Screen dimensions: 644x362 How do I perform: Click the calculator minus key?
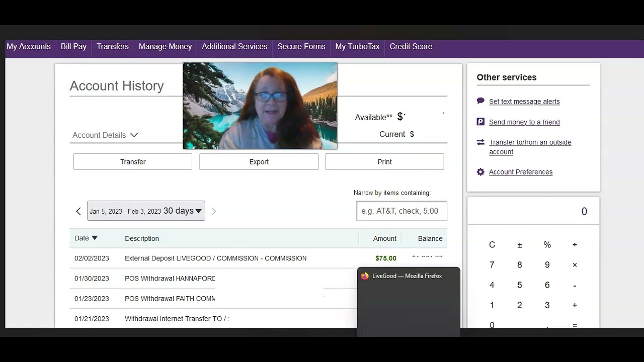[575, 285]
